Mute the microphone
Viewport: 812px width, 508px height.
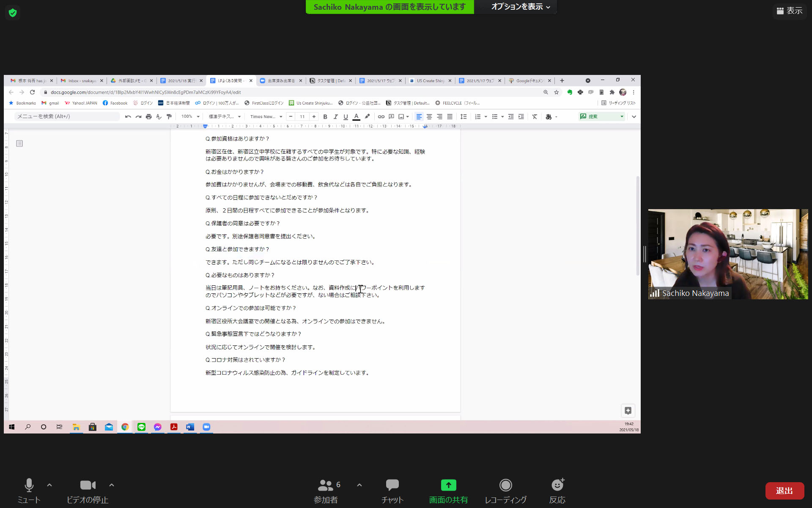tap(29, 485)
